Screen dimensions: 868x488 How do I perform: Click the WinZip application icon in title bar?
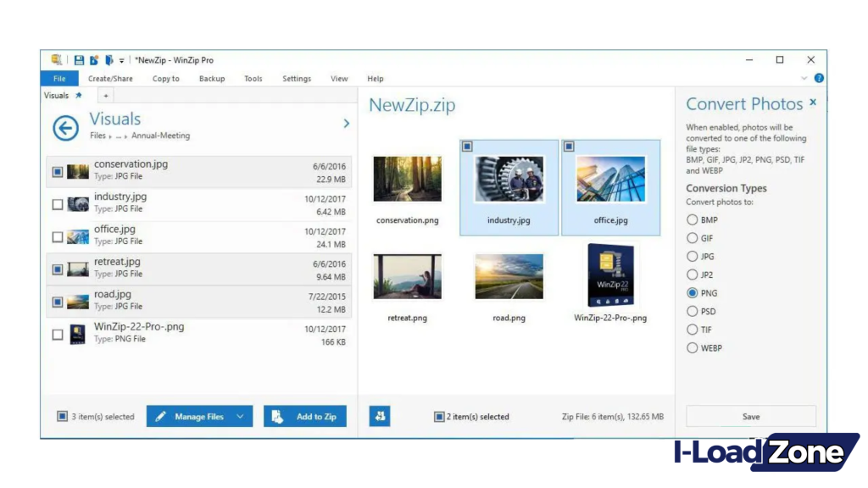(57, 60)
